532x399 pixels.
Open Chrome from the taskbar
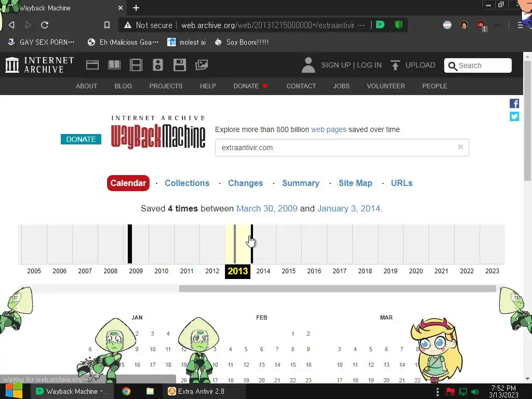[126, 391]
